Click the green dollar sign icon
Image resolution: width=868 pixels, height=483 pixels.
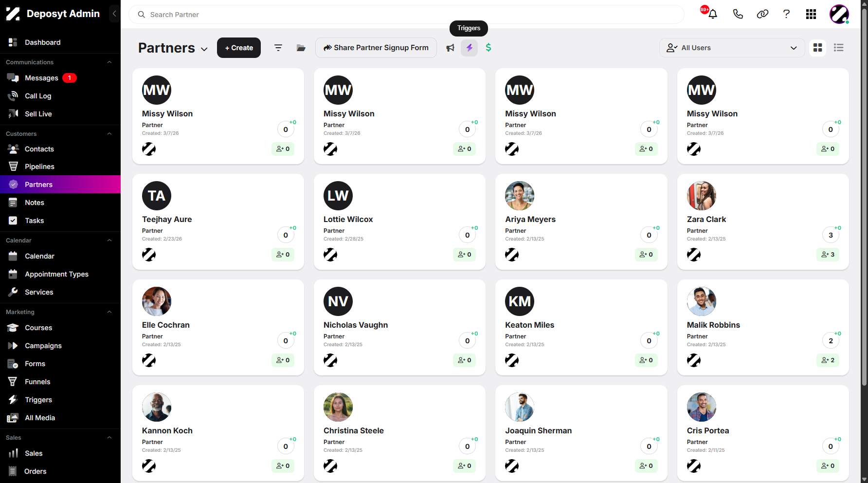[x=488, y=48]
